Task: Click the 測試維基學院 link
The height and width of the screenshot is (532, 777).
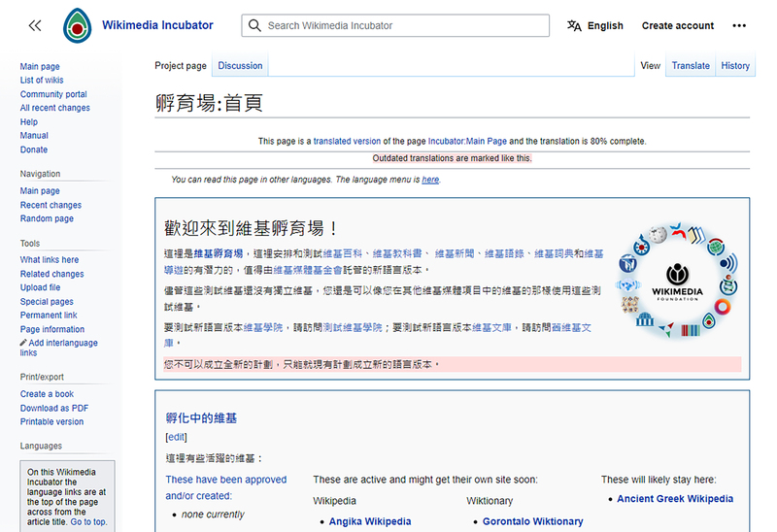Action: pyautogui.click(x=353, y=327)
